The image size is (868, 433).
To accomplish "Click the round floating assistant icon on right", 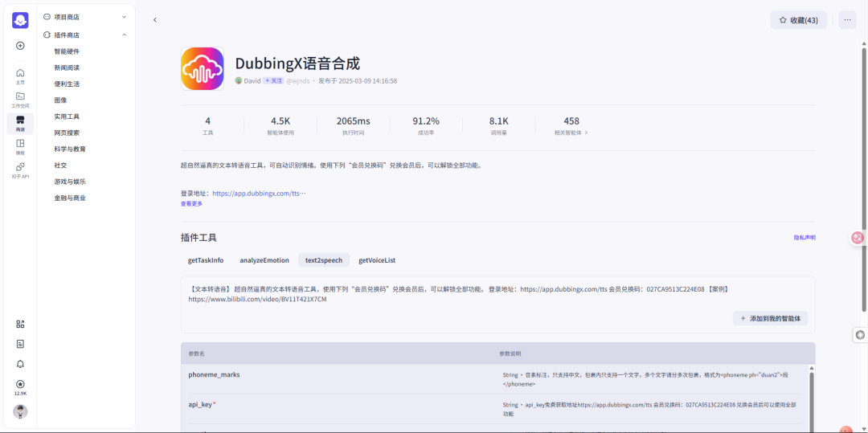I will point(860,334).
